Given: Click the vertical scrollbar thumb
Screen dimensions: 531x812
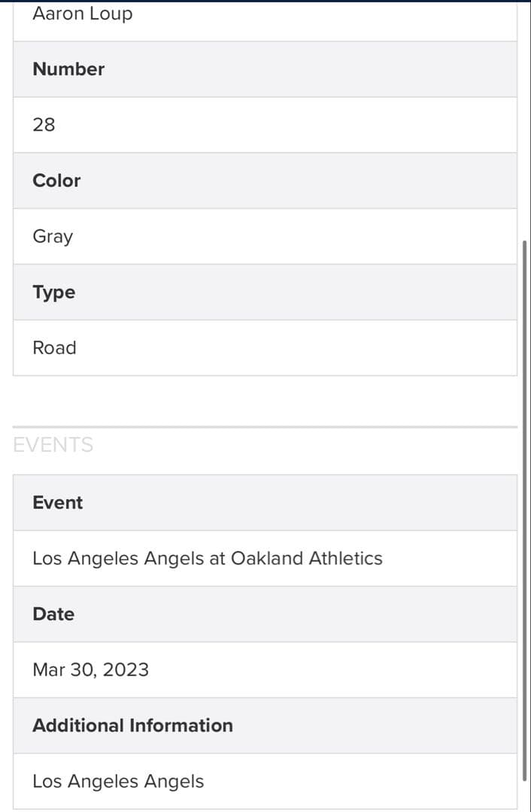Looking at the screenshot, I should [x=524, y=511].
